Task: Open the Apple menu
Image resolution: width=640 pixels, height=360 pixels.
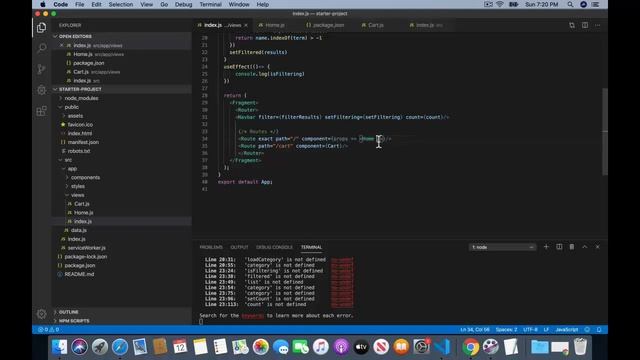Action: [x=42, y=4]
